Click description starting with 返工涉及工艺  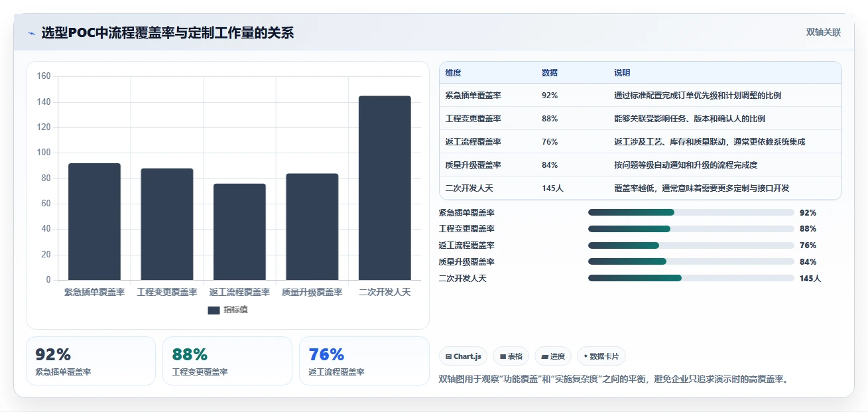pyautogui.click(x=710, y=142)
